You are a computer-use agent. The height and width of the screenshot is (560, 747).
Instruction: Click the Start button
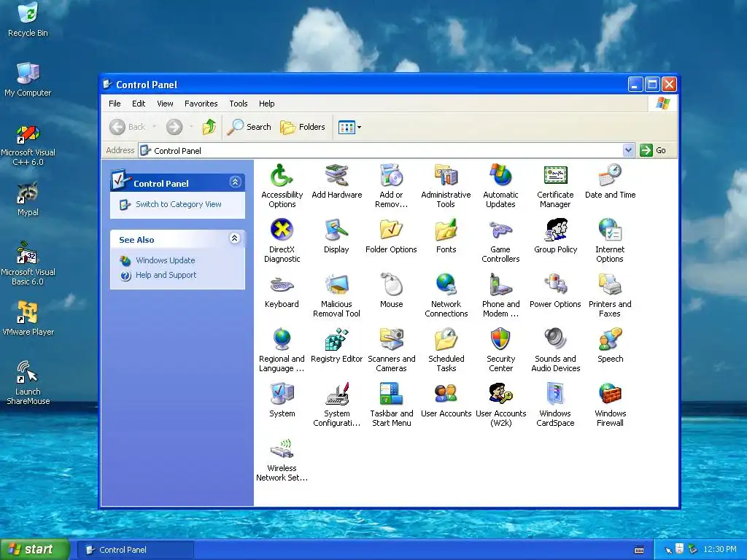click(x=34, y=549)
